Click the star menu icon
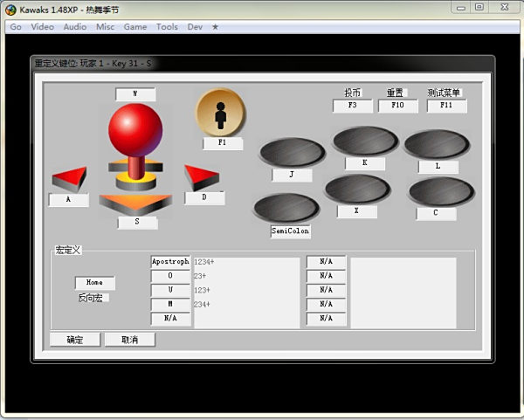Viewport: 524px width, 420px height. [215, 27]
